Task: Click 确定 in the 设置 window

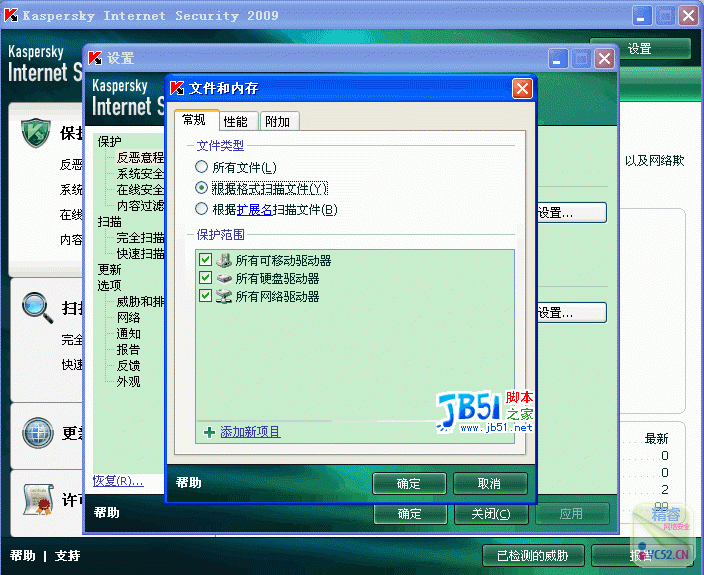Action: (410, 514)
